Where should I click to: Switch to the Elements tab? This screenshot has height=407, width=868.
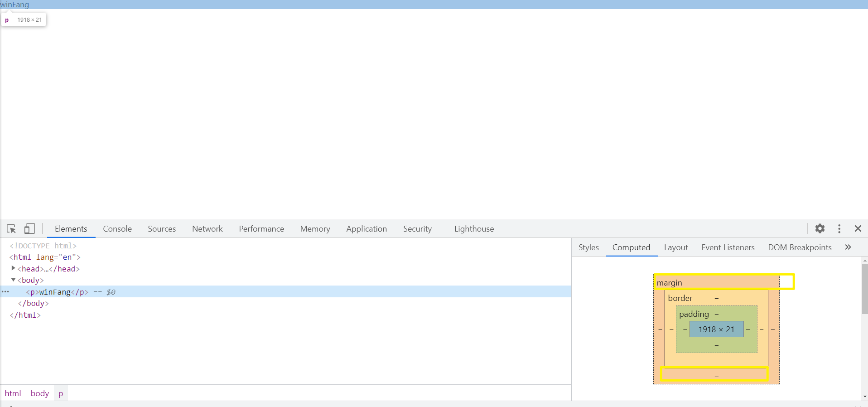point(71,229)
